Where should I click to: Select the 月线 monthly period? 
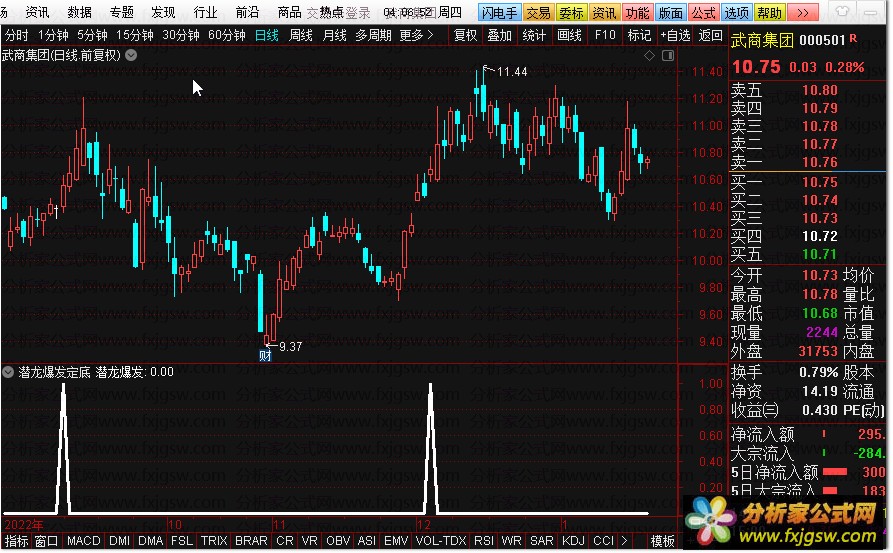coord(334,35)
